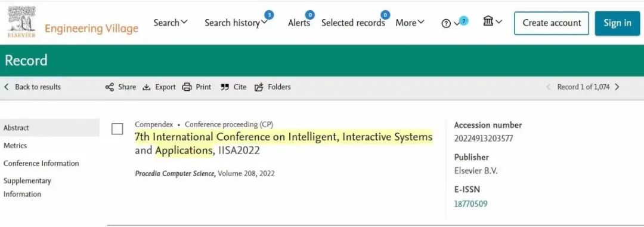Click accession number 20224913203577

(x=484, y=139)
